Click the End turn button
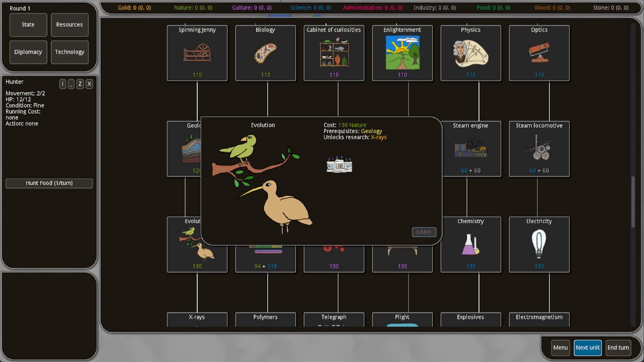This screenshot has width=644, height=362. point(618,347)
